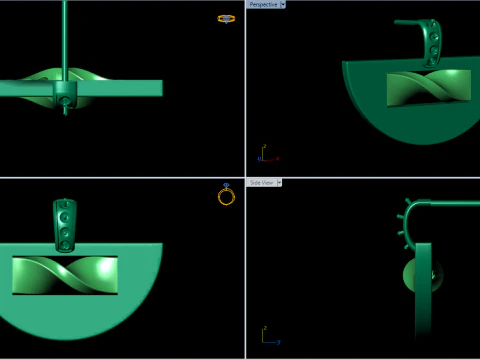Image resolution: width=480 pixels, height=360 pixels.
Task: Click the front-view ring orientation icon
Action: click(226, 194)
